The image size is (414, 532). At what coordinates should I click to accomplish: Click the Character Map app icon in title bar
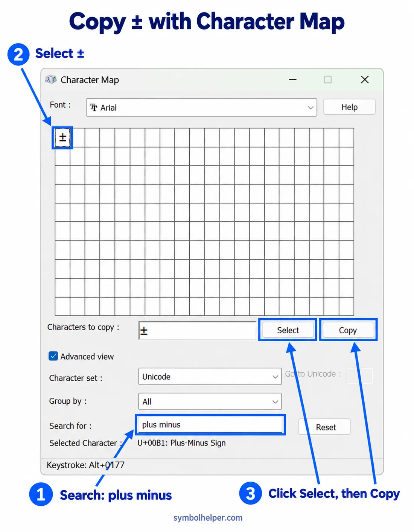51,79
